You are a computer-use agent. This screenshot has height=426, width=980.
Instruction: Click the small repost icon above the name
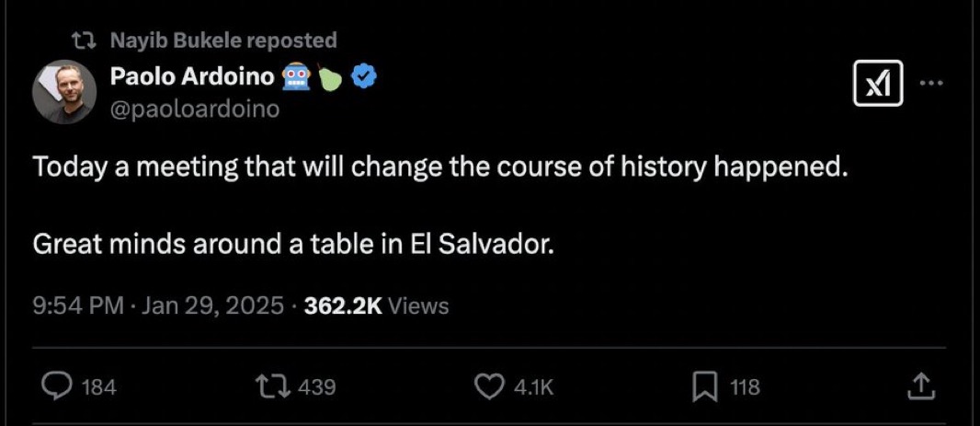tap(84, 40)
